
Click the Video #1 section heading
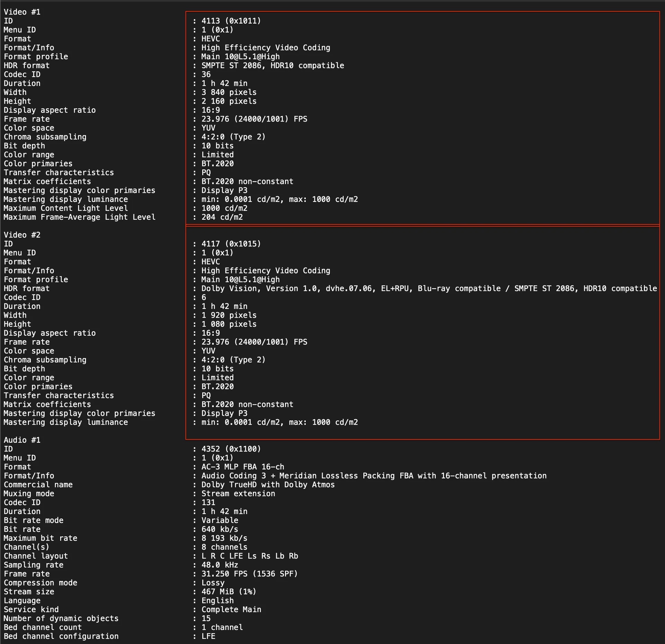coord(22,12)
